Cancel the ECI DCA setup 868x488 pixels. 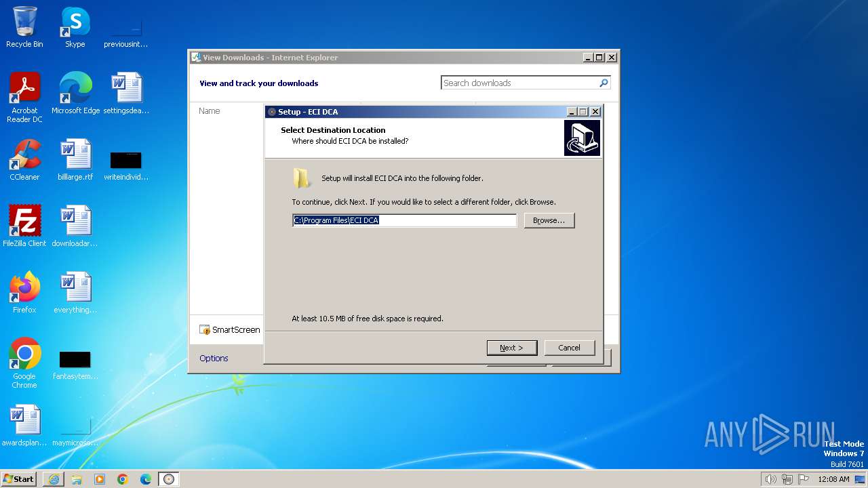click(x=570, y=348)
